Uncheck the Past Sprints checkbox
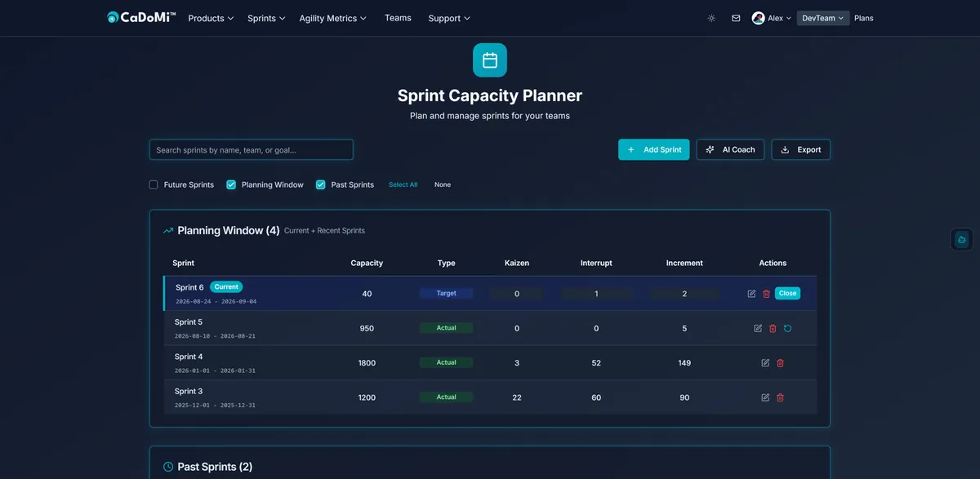 click(321, 184)
